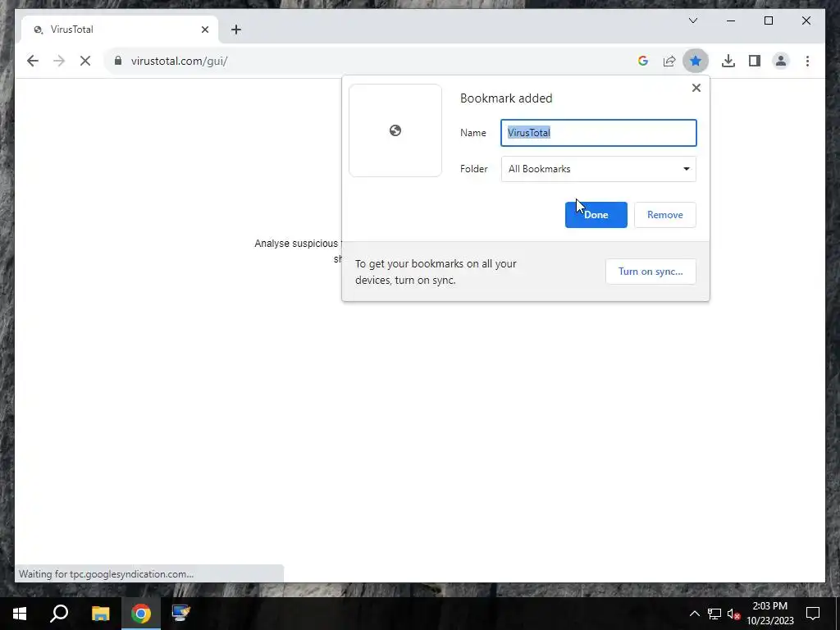Open the taskbar clock and date
Image resolution: width=840 pixels, height=630 pixels.
point(769,614)
